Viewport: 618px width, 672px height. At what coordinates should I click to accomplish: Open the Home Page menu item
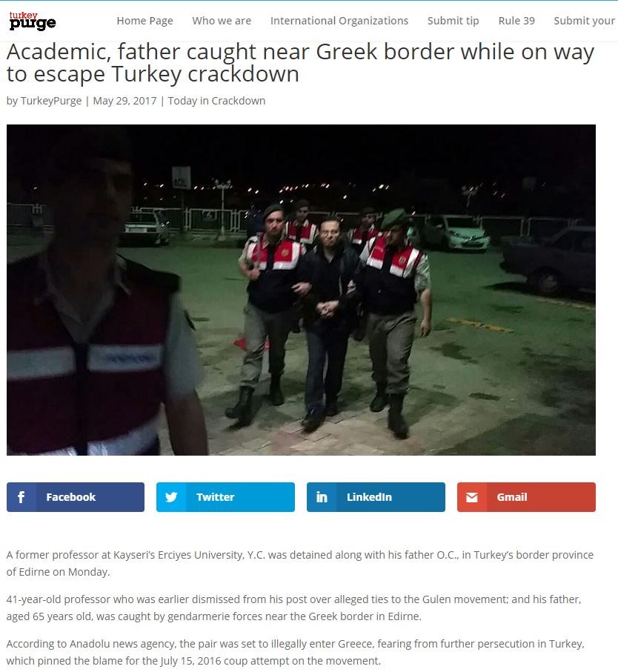point(144,21)
